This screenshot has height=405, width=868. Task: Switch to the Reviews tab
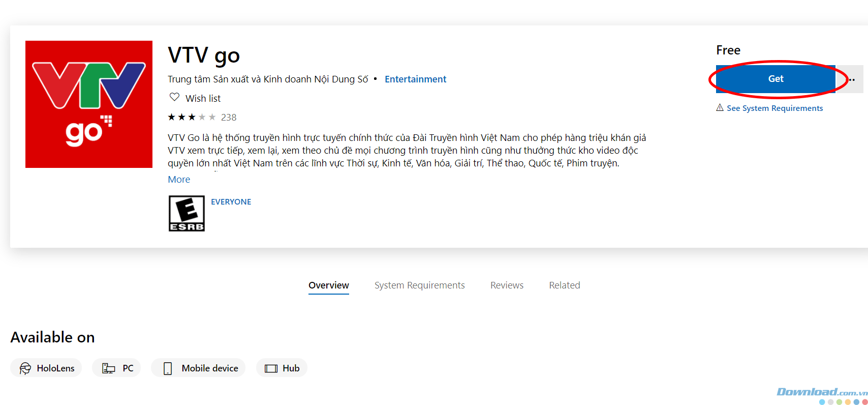coord(507,285)
